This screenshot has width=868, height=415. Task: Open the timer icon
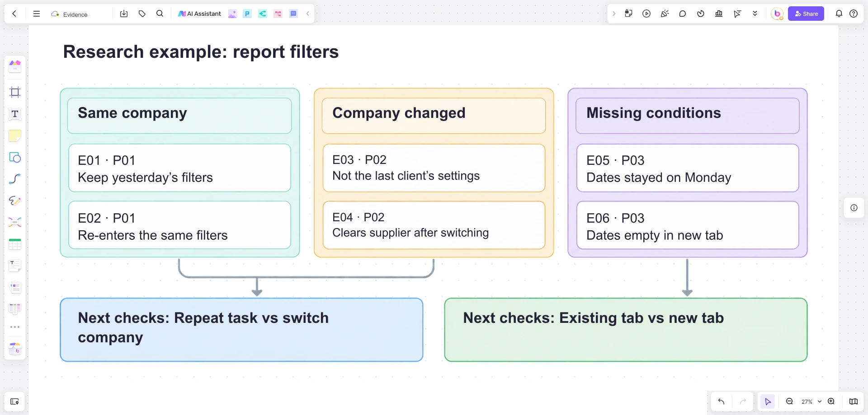click(x=701, y=14)
